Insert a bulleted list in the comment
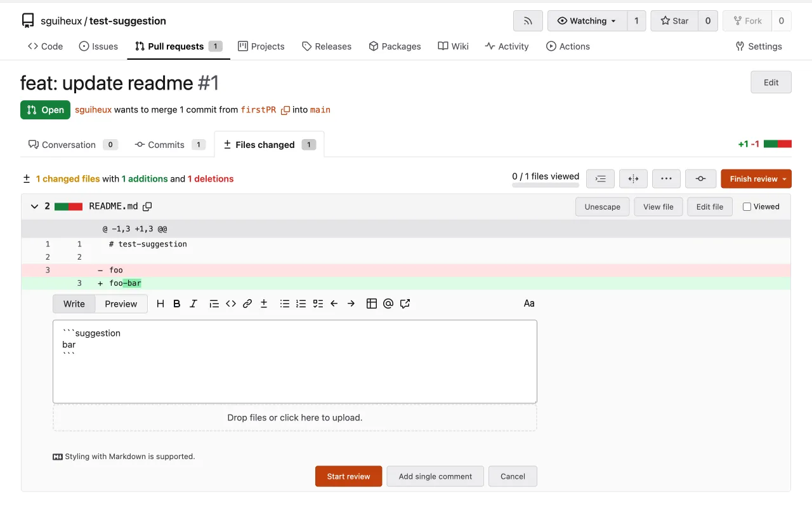Viewport: 812px width, 508px height. coord(285,304)
